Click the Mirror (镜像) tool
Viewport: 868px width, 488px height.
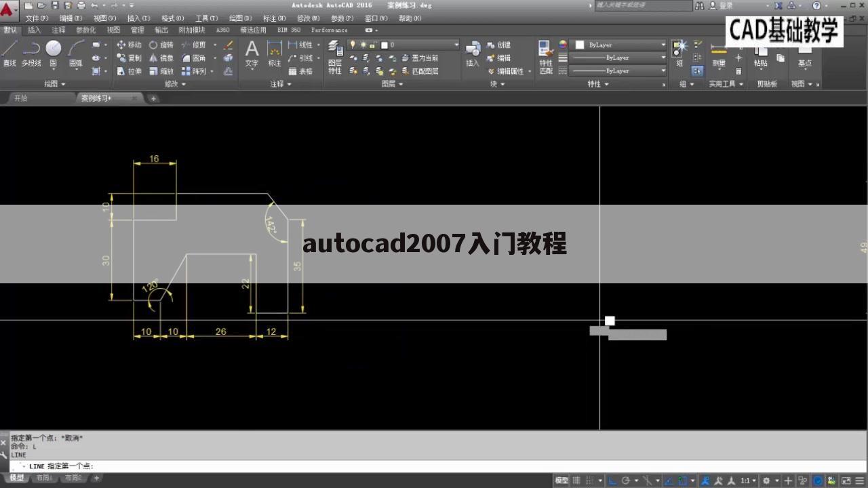(161, 58)
